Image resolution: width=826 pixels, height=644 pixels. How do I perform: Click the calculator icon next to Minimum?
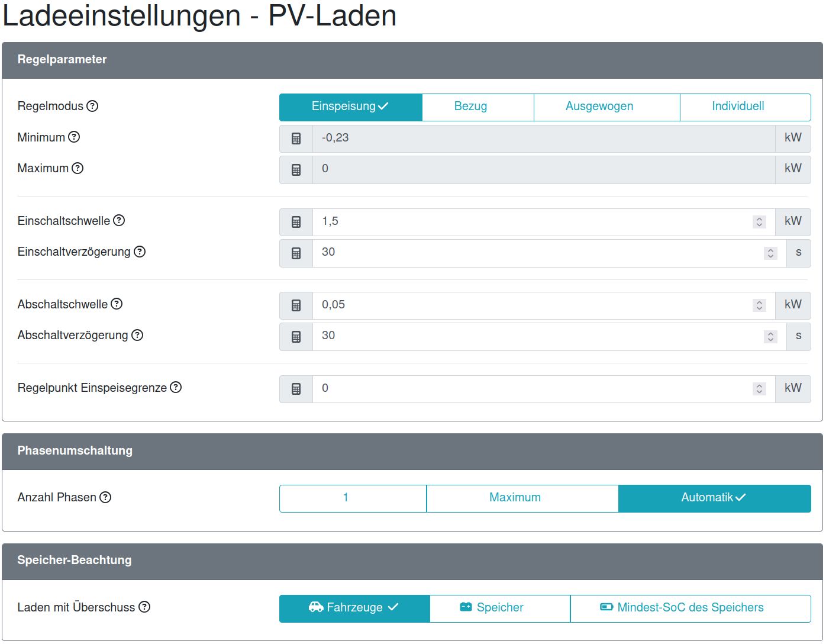click(295, 139)
